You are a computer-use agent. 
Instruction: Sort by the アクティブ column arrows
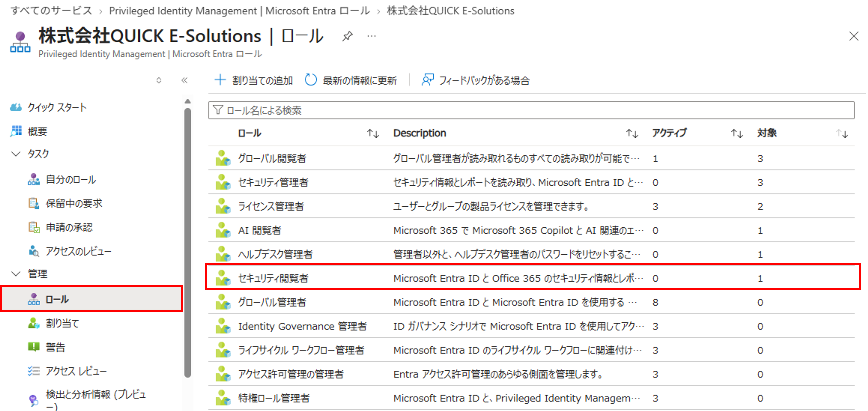pos(737,133)
